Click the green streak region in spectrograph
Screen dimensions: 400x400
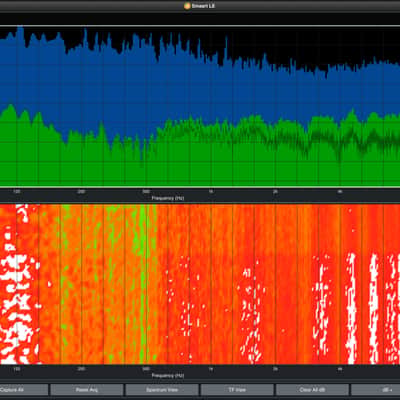click(143, 283)
